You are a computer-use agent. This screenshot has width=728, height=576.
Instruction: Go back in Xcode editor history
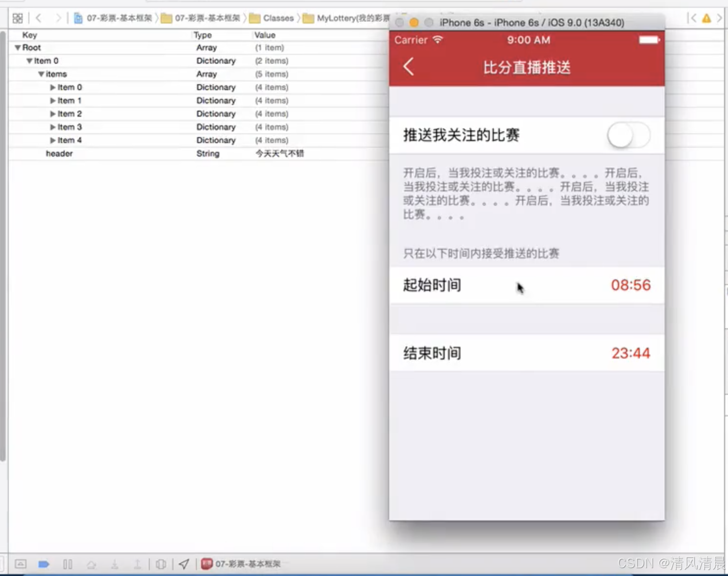click(x=39, y=18)
